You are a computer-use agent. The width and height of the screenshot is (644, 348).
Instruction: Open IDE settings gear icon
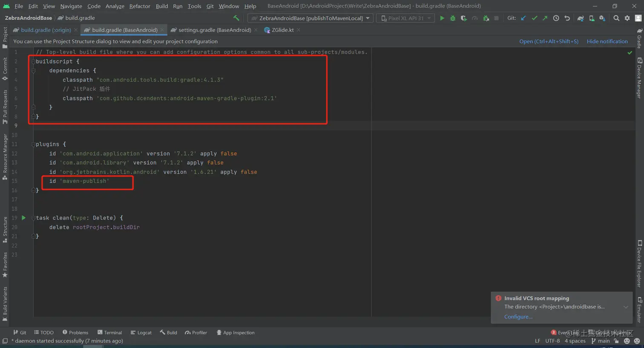coord(627,18)
